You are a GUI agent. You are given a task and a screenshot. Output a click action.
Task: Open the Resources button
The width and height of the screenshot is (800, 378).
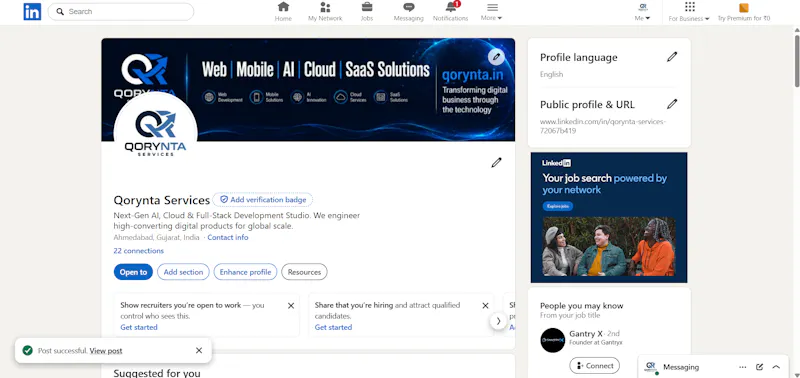coord(304,272)
